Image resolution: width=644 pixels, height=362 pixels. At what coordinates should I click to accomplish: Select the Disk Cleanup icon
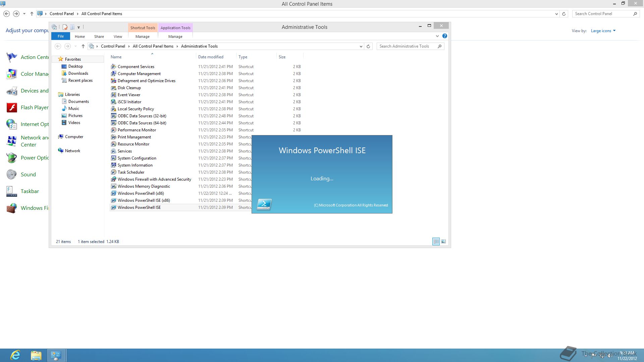point(114,88)
